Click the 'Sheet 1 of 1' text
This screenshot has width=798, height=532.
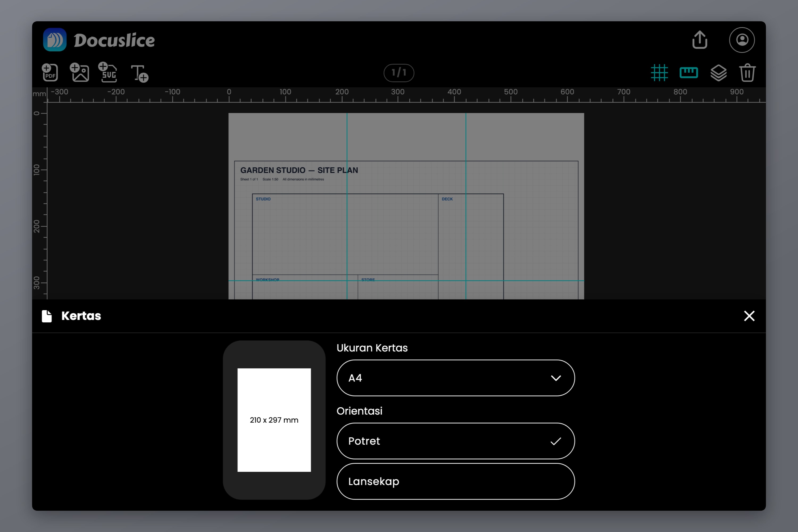tap(249, 180)
